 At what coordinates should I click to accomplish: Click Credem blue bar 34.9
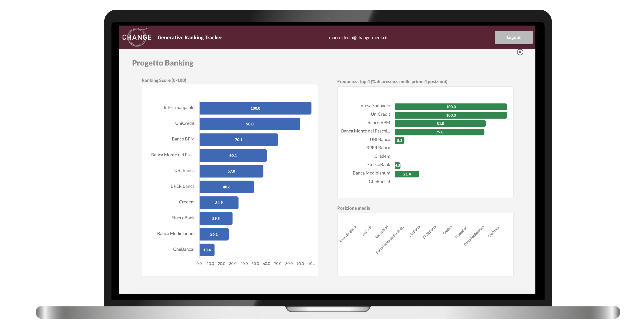pyautogui.click(x=219, y=203)
